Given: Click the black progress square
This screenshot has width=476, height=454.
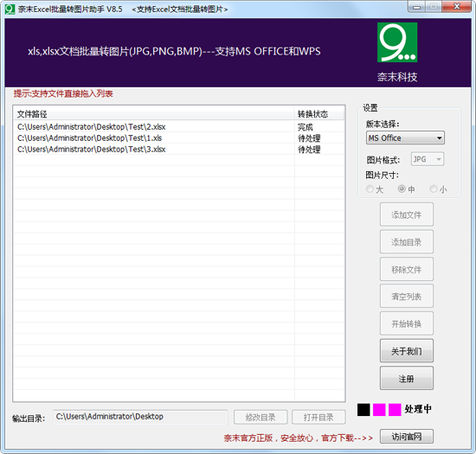Looking at the screenshot, I should (x=363, y=410).
